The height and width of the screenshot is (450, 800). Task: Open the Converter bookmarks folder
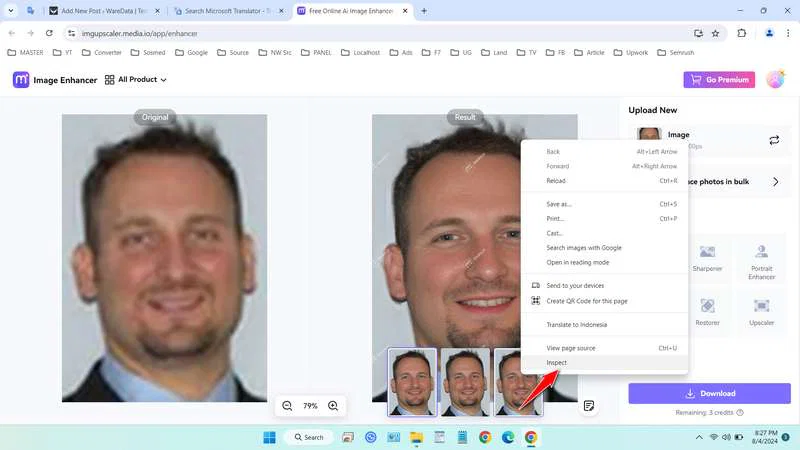pyautogui.click(x=102, y=53)
